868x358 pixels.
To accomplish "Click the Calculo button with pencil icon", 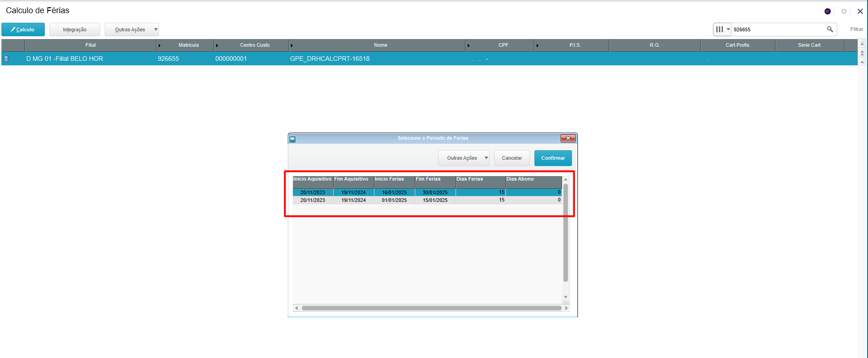I will 23,29.
